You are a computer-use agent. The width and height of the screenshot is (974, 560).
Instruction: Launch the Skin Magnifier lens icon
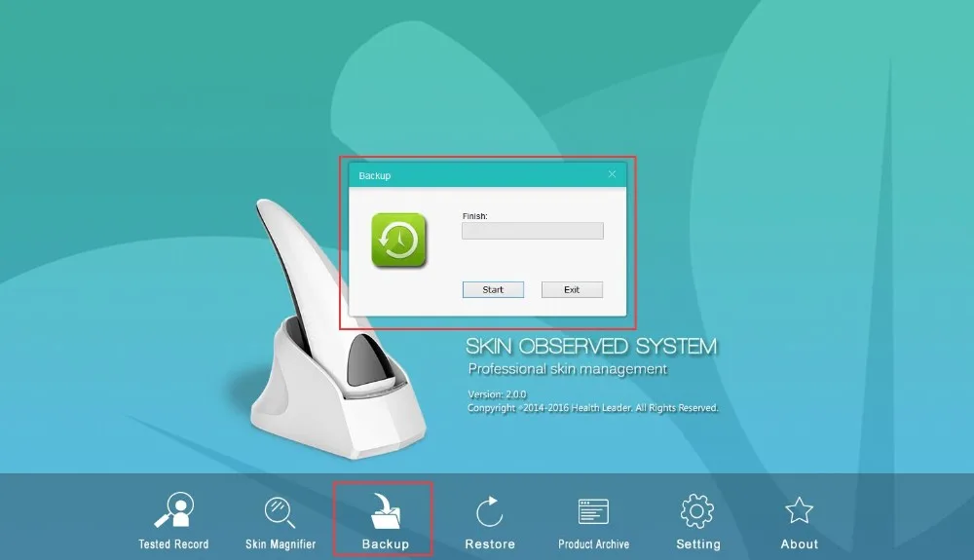(280, 512)
